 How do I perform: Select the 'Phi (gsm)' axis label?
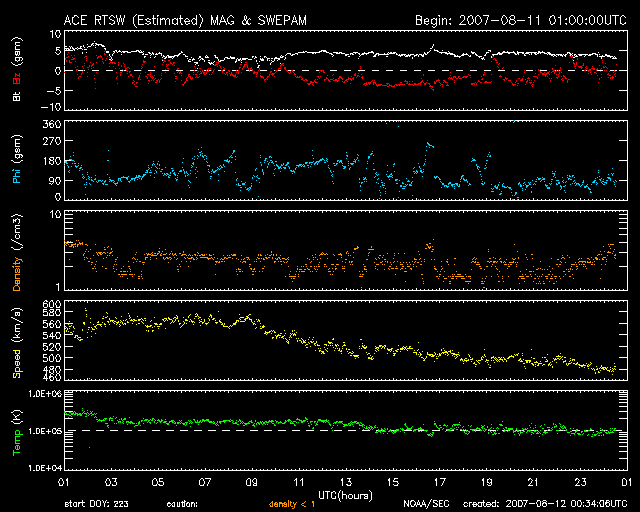pos(17,159)
